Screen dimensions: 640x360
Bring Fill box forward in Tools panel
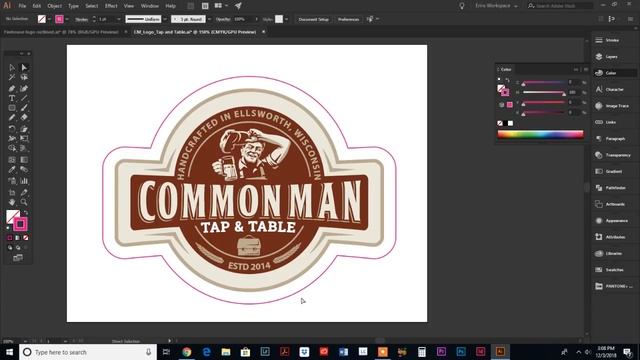(x=11, y=215)
